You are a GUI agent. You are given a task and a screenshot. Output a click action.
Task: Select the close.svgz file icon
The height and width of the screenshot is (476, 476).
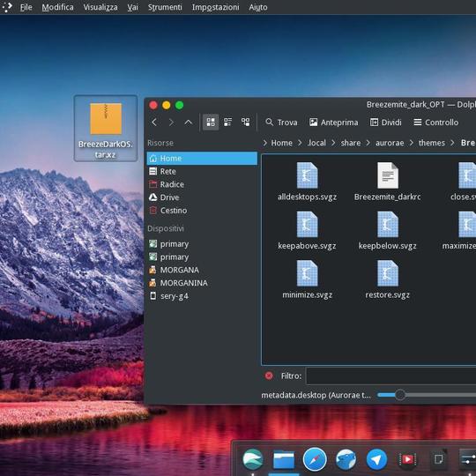467,175
